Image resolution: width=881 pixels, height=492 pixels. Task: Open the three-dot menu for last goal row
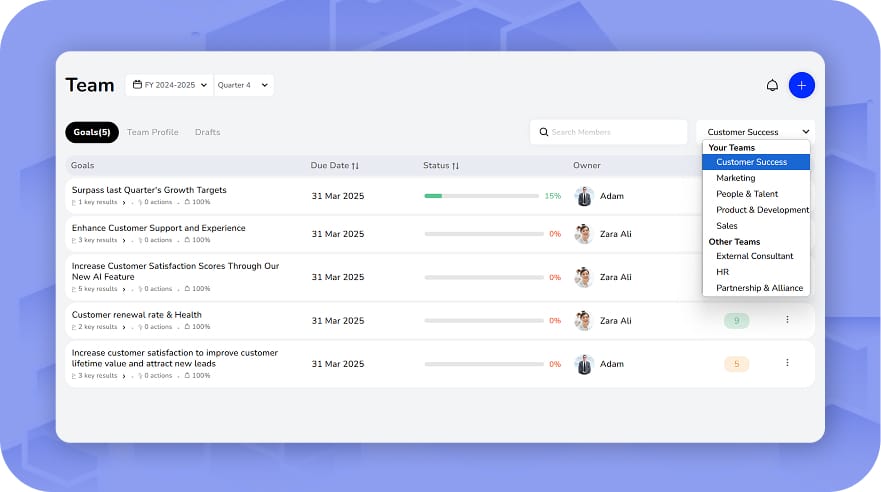tap(787, 363)
